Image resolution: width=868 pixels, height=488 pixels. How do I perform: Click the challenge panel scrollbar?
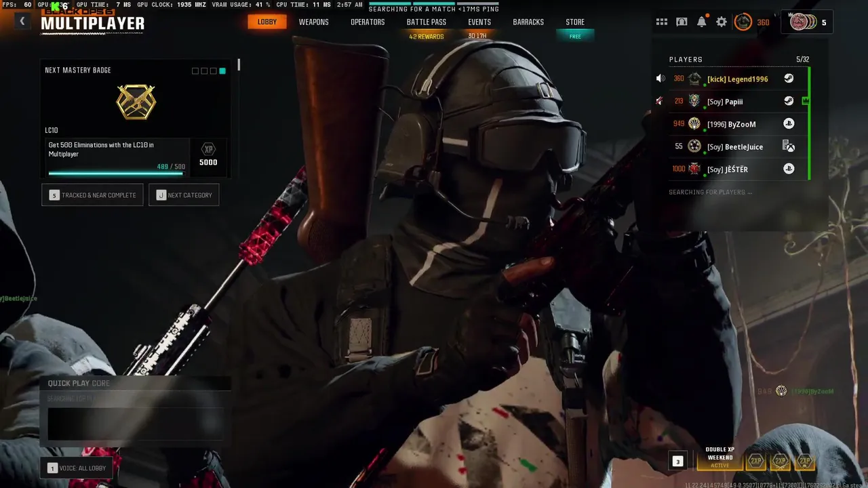click(239, 65)
